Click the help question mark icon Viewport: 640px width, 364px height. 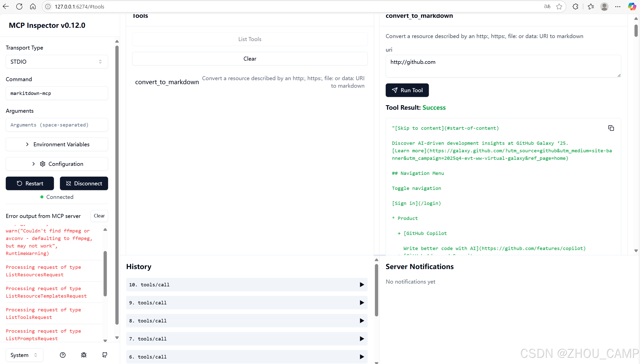pos(63,355)
